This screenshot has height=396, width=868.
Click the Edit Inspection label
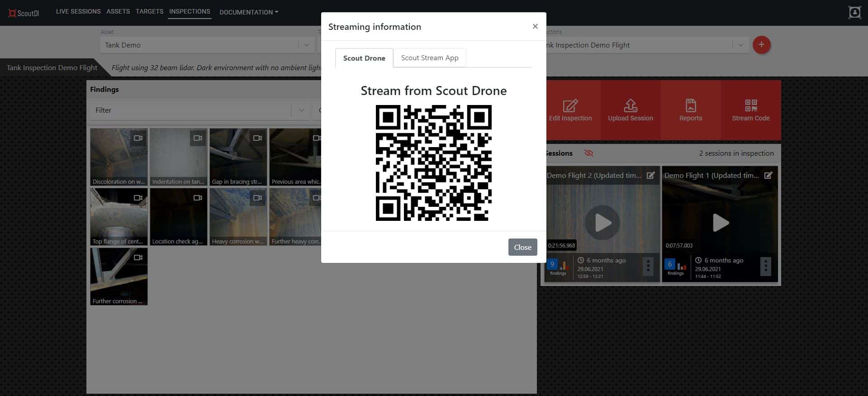point(570,118)
